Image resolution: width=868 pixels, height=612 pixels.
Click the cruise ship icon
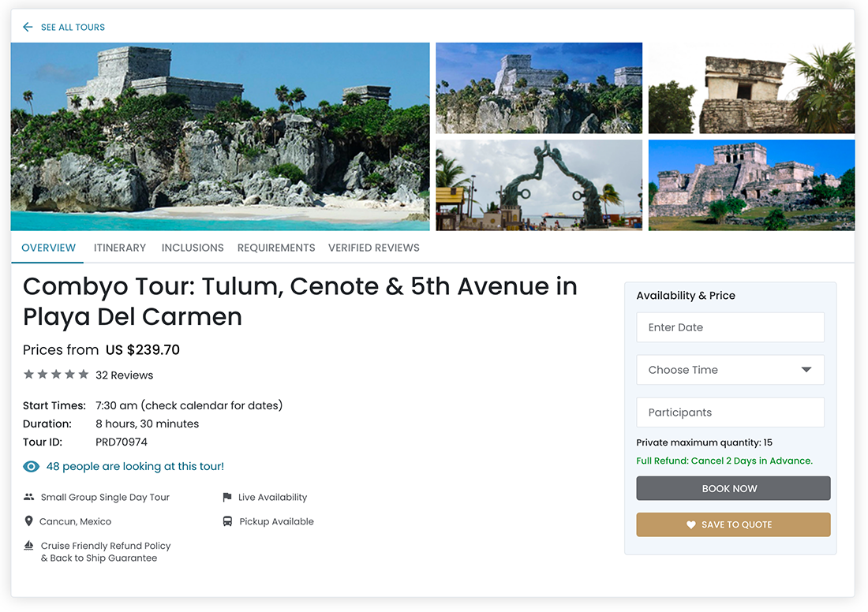click(x=29, y=546)
